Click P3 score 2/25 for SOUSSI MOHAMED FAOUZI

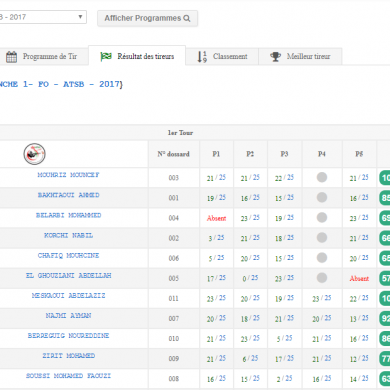click(284, 379)
